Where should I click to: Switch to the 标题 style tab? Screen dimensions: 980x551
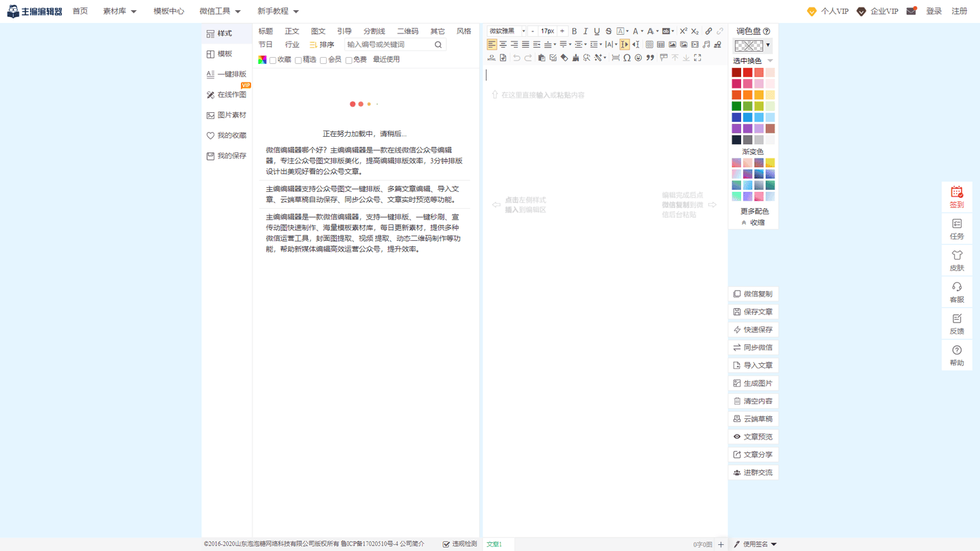pos(265,31)
